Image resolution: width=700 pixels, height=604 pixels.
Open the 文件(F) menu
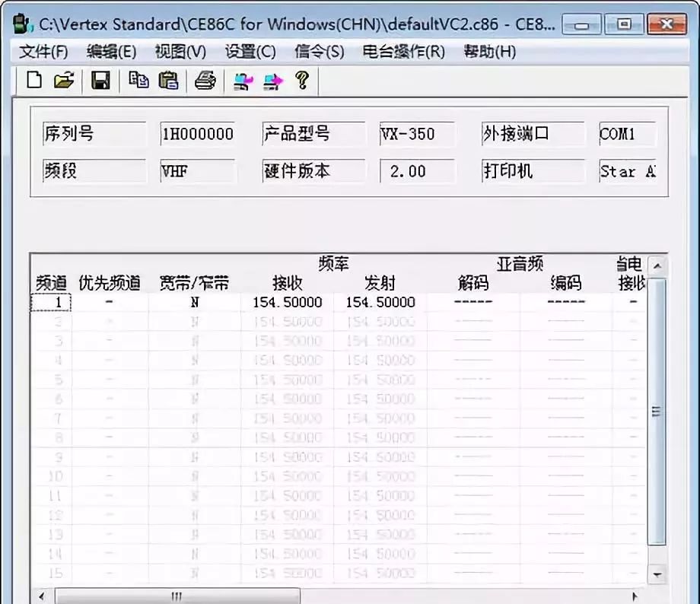click(x=43, y=52)
